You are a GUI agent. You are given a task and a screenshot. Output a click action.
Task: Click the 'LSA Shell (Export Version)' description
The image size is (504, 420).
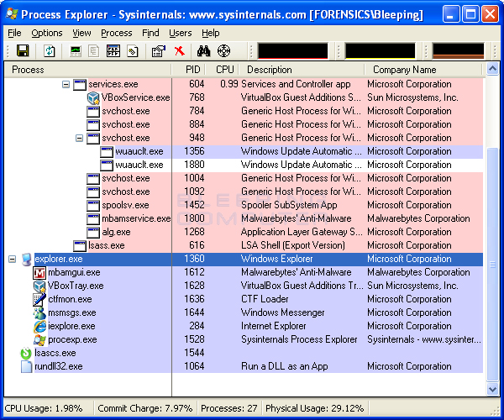293,246
